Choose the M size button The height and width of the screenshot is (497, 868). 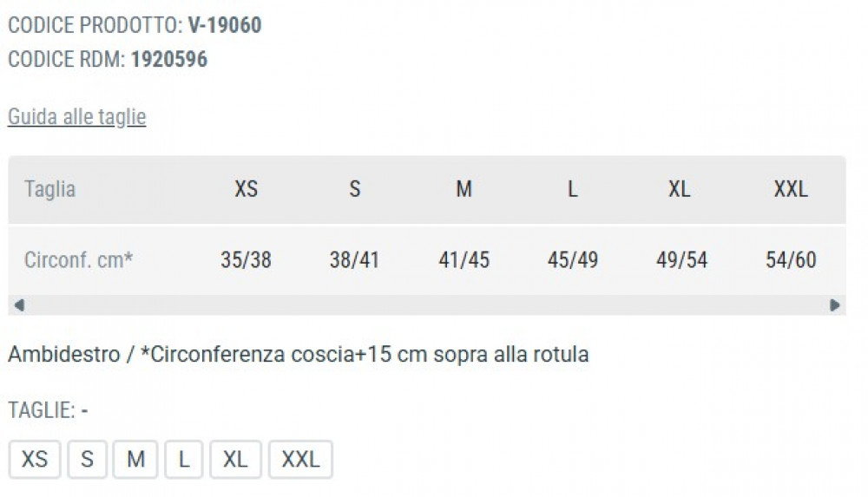pos(135,459)
